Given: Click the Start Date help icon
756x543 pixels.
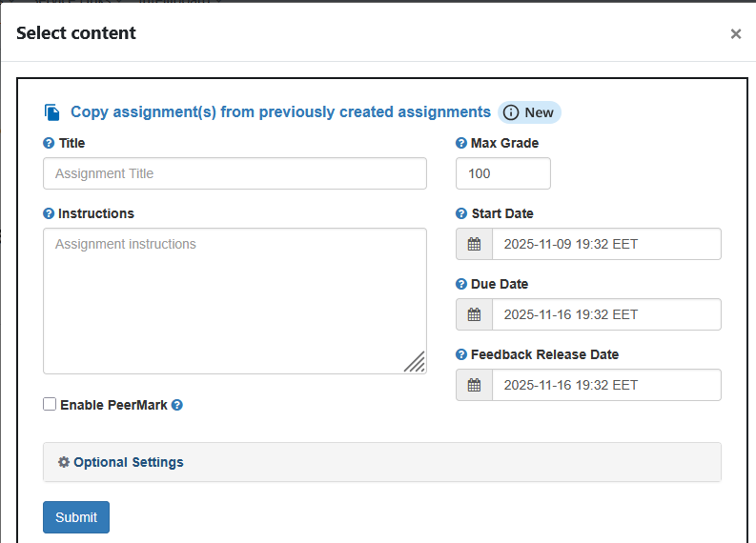Looking at the screenshot, I should pyautogui.click(x=461, y=213).
